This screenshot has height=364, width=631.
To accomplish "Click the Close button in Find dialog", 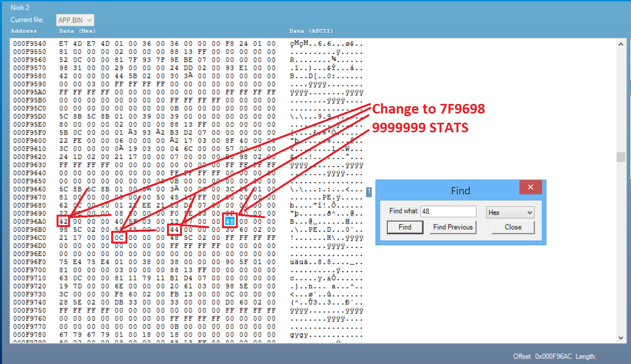I will pyautogui.click(x=513, y=227).
